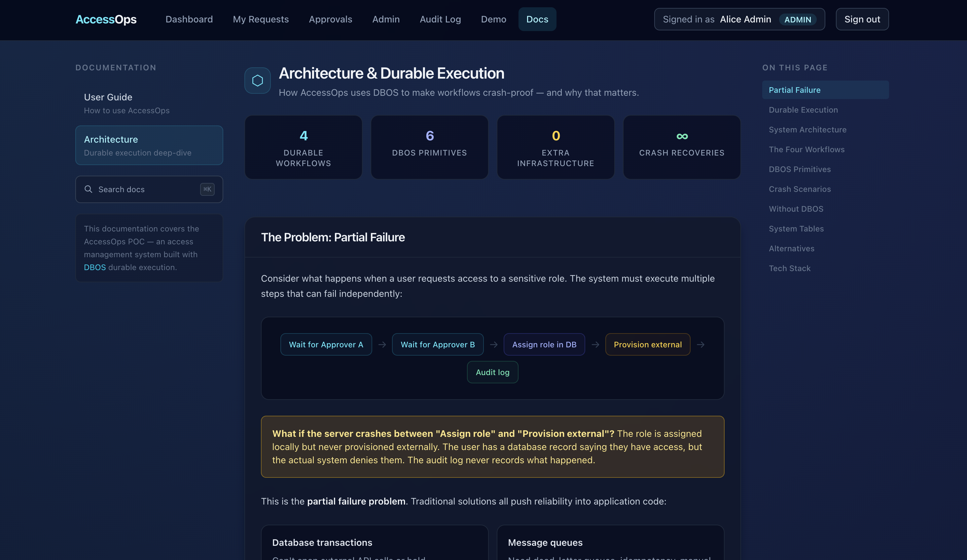Click the search magnifier in the docs search box
The image size is (967, 560).
[89, 189]
